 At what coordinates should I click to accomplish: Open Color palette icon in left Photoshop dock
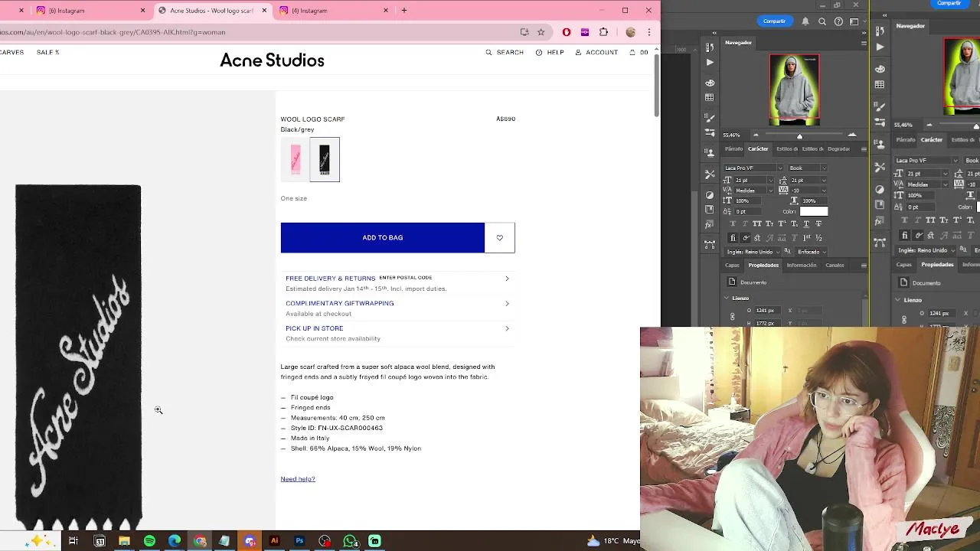click(710, 83)
